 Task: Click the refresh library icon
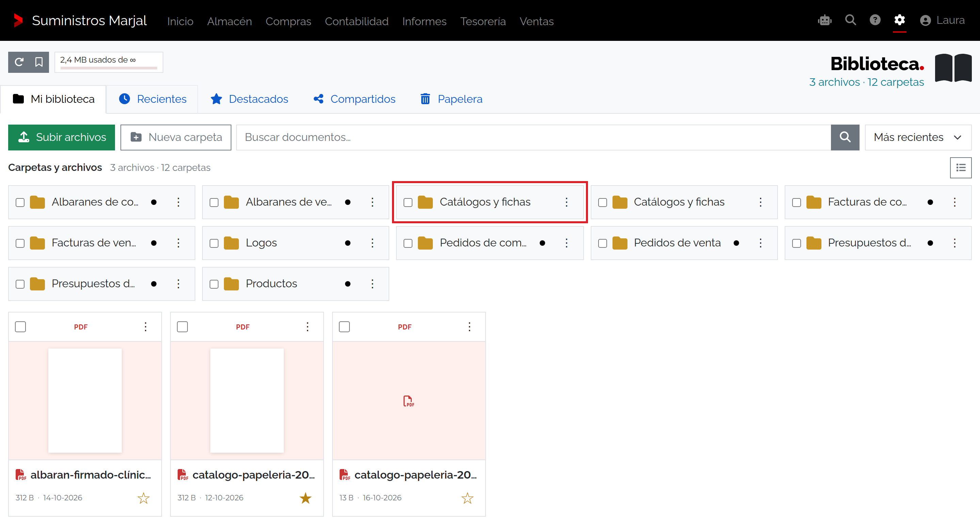coord(19,62)
